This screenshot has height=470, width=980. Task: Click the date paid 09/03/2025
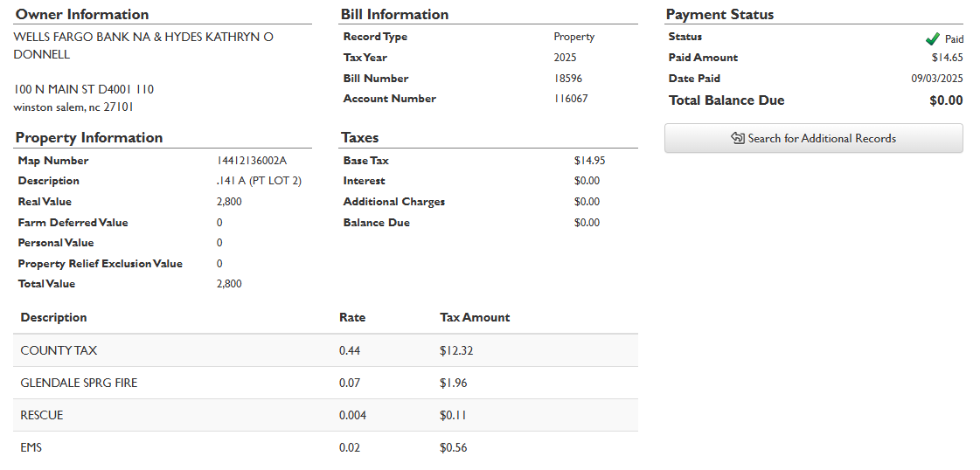[936, 79]
